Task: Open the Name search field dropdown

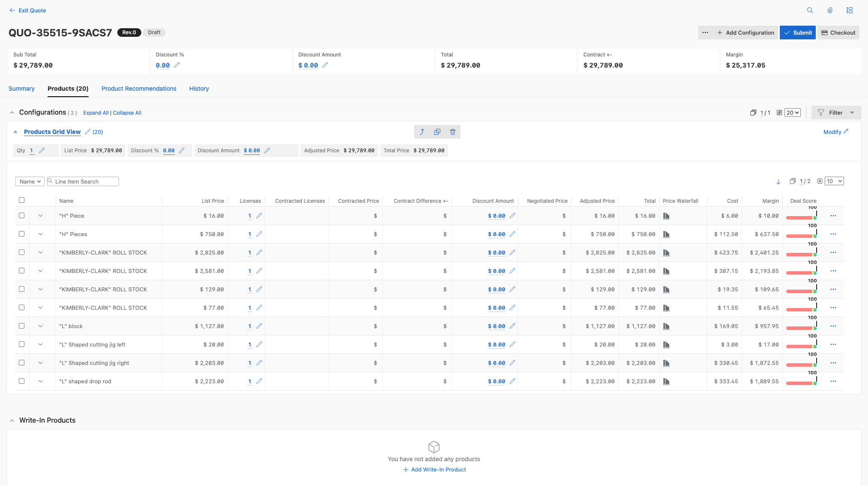Action: (30, 181)
